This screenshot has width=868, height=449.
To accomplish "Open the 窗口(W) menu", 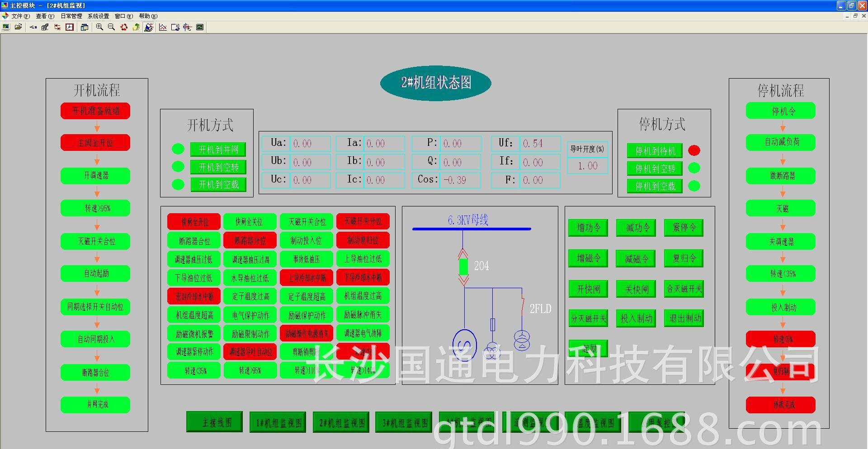I will (123, 16).
